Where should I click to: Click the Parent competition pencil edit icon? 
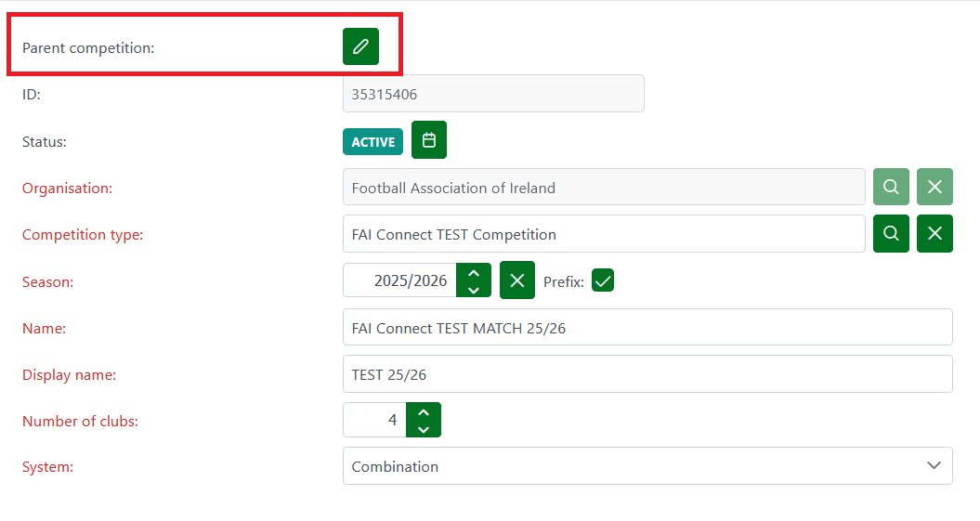pos(360,46)
